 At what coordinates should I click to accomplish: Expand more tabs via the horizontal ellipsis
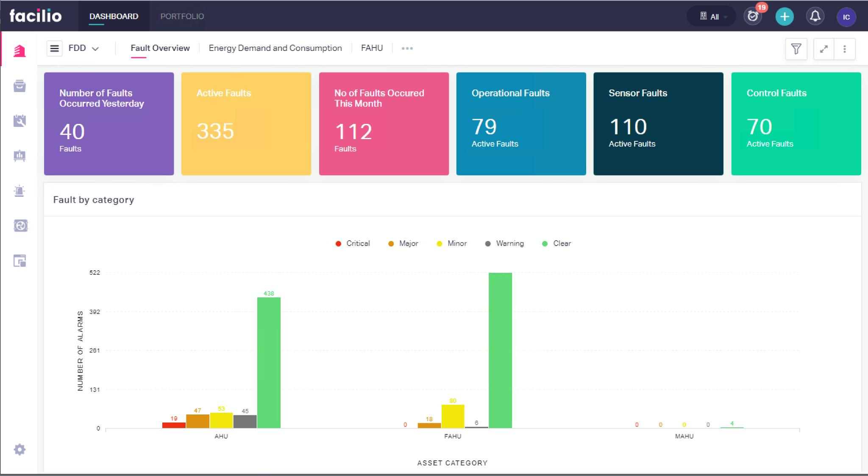tap(407, 48)
